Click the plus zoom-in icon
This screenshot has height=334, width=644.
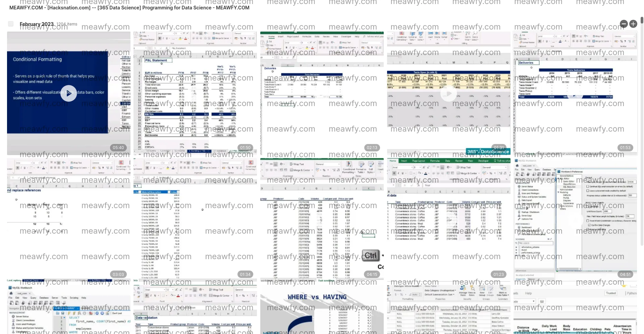[633, 24]
